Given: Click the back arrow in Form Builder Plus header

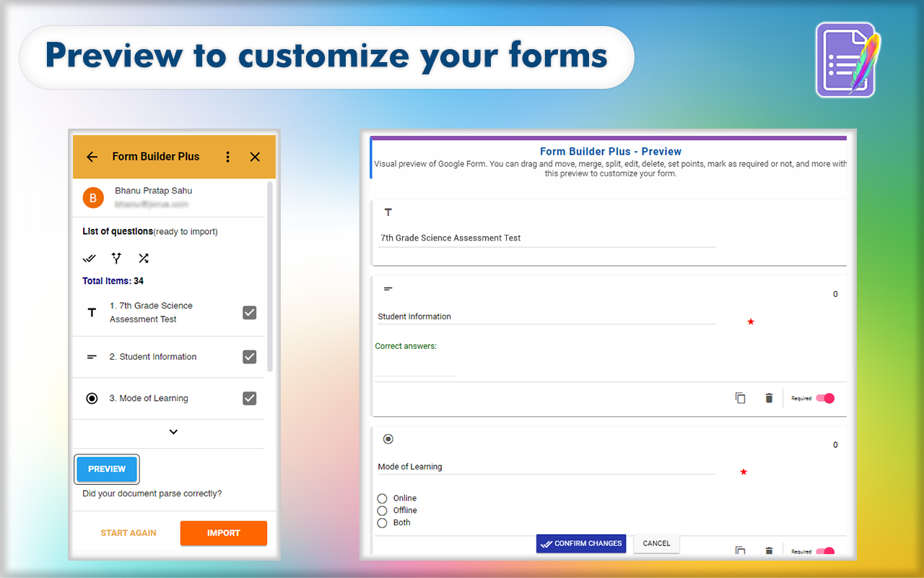Looking at the screenshot, I should 92,156.
